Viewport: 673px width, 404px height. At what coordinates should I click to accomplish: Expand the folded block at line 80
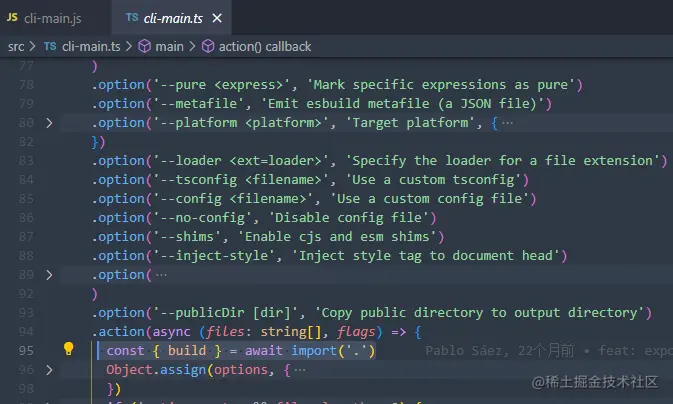pyautogui.click(x=49, y=123)
